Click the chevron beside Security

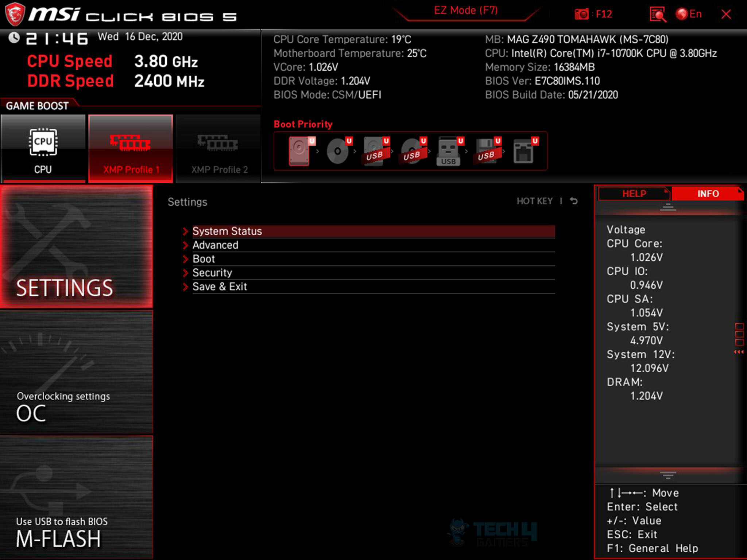(185, 273)
